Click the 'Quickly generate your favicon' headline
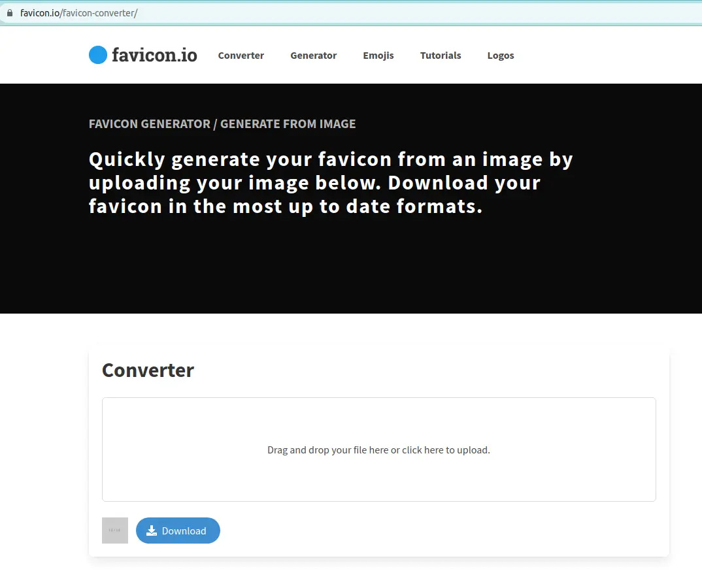The image size is (702, 588). coord(330,183)
